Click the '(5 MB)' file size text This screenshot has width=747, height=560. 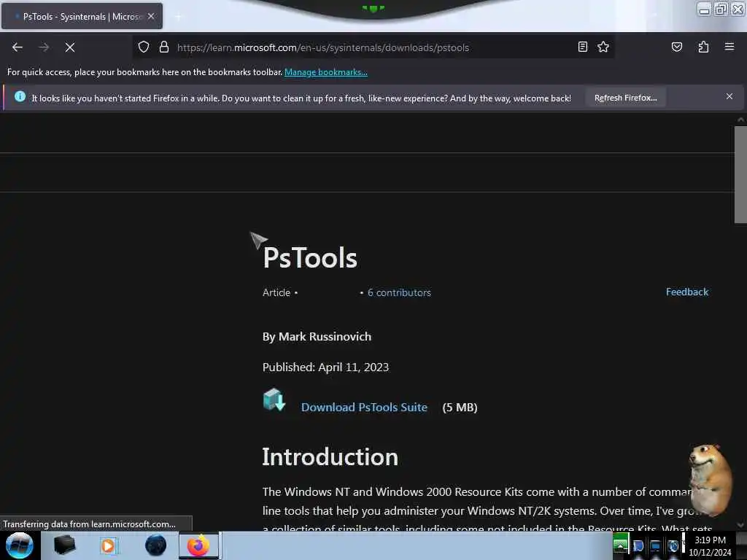460,408
